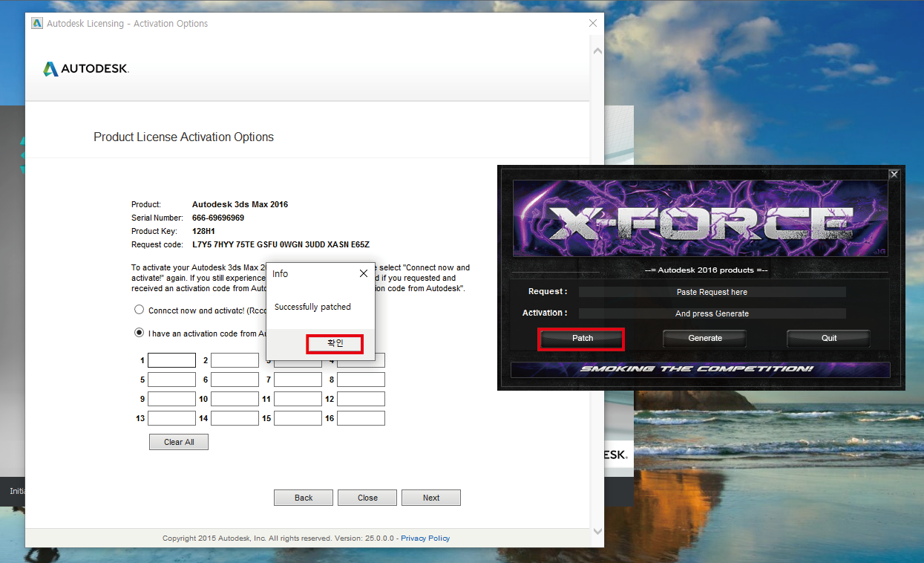Image resolution: width=924 pixels, height=563 pixels.
Task: Click activation code field 8
Action: coord(361,380)
